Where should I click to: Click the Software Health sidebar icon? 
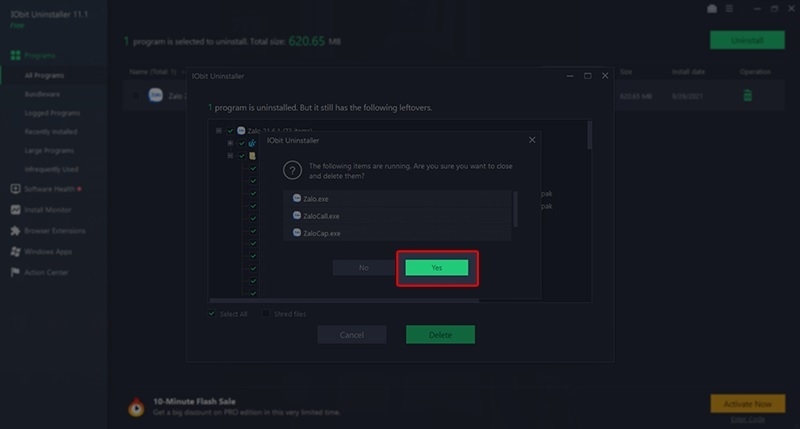pyautogui.click(x=16, y=188)
